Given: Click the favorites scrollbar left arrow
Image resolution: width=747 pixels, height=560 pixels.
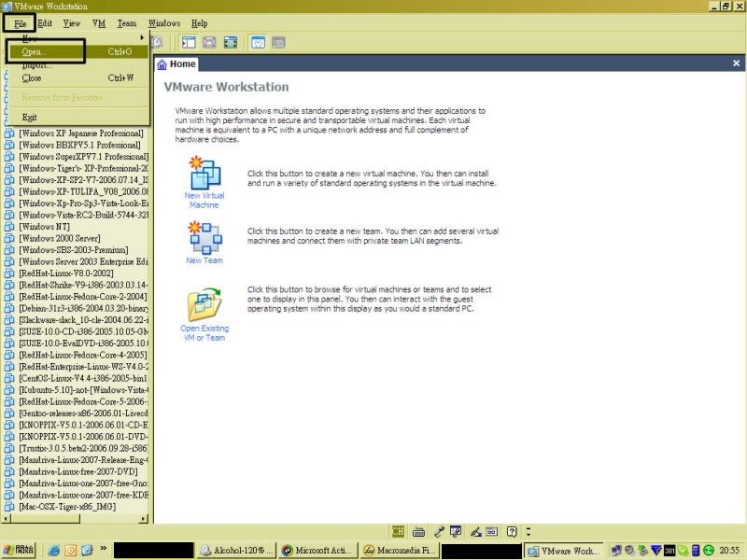Looking at the screenshot, I should tap(6, 519).
